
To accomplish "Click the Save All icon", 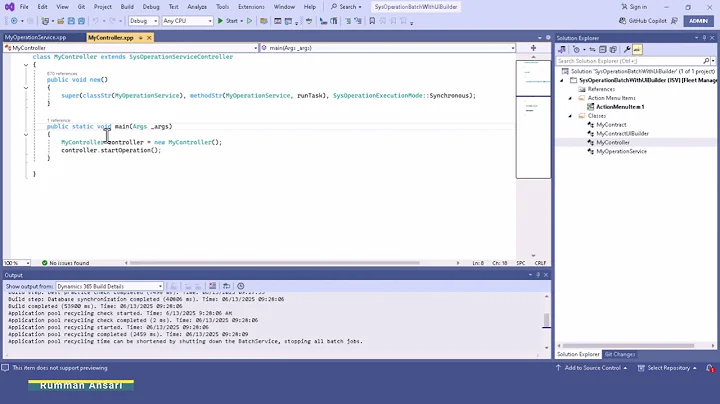I will click(x=81, y=21).
